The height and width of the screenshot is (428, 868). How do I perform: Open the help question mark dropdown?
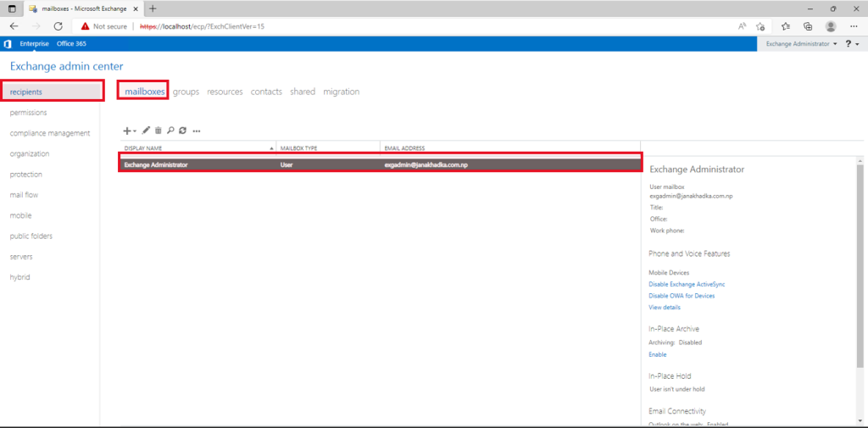click(x=851, y=44)
